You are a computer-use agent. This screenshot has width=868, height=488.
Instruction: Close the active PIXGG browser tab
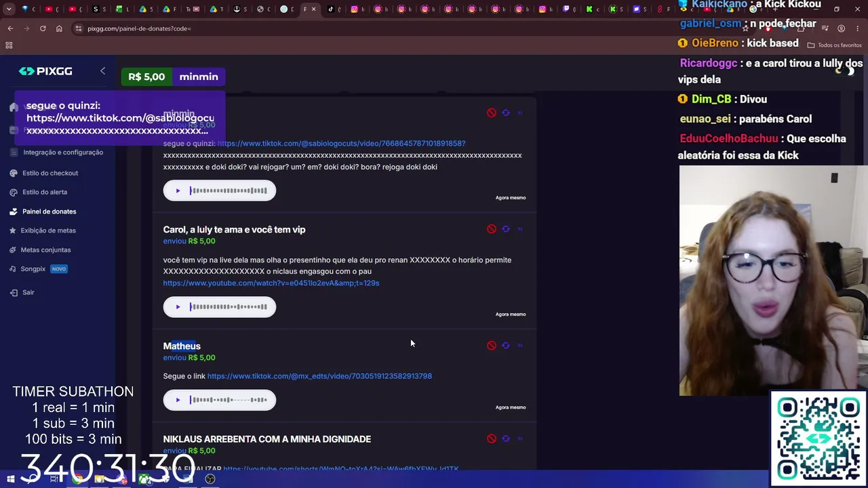pyautogui.click(x=313, y=9)
